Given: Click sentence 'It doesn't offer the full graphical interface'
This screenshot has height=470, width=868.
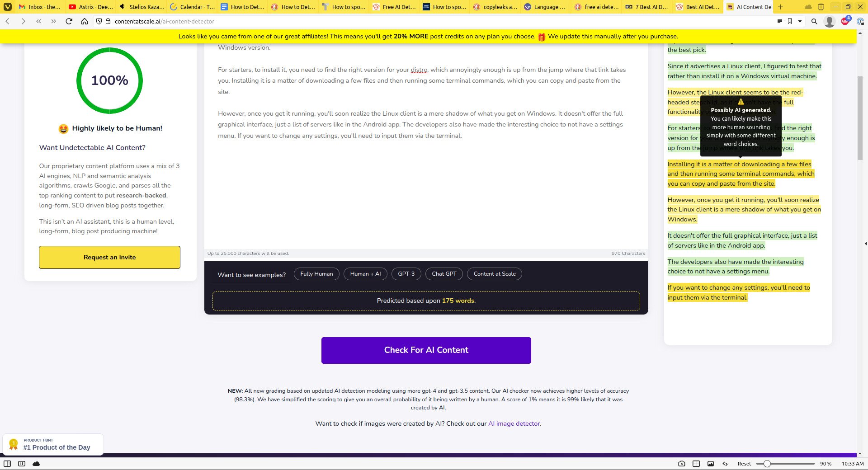Looking at the screenshot, I should (x=742, y=240).
